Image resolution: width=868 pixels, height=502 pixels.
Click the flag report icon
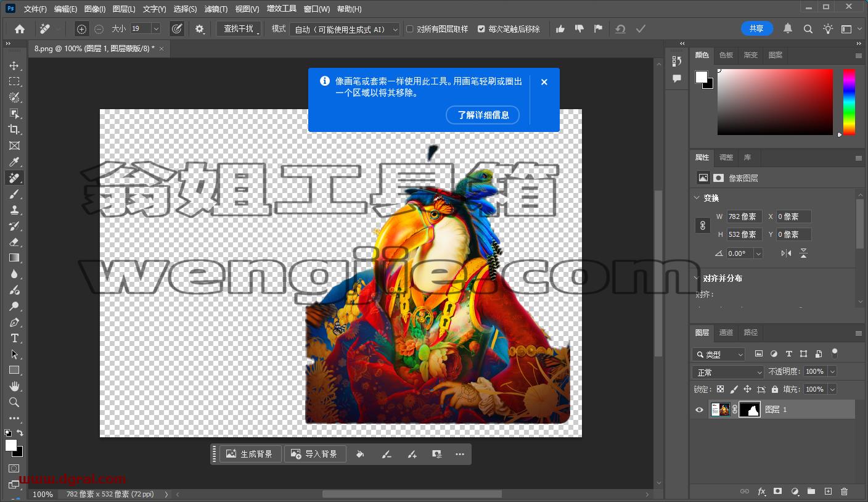(598, 29)
